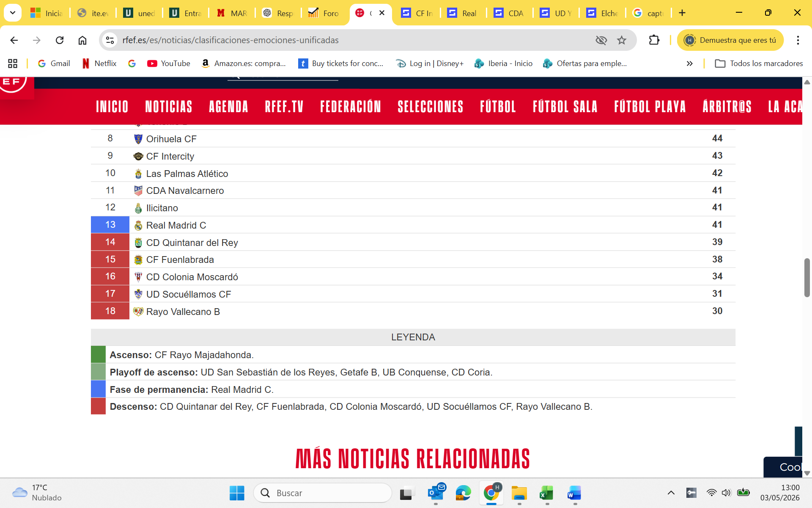The image size is (812, 508).
Task: Open the Ofertas para emple... bookmark
Action: click(585, 63)
